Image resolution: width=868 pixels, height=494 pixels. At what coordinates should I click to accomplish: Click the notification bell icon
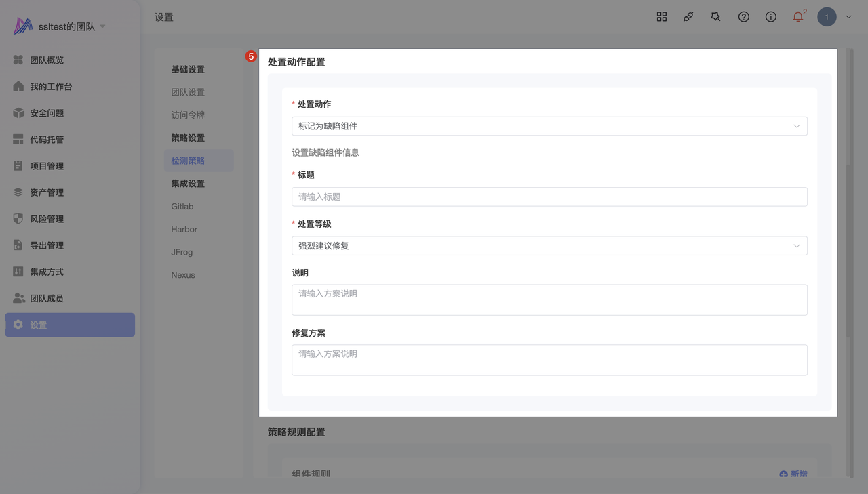click(797, 17)
